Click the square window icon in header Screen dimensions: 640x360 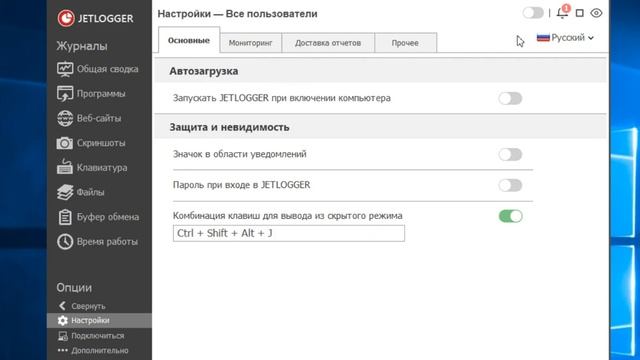(x=580, y=13)
